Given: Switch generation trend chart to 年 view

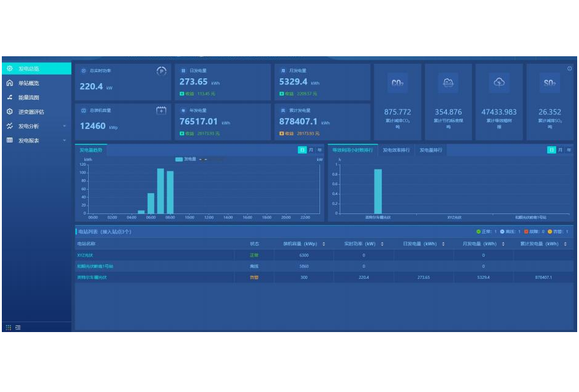Looking at the screenshot, I should tap(319, 150).
